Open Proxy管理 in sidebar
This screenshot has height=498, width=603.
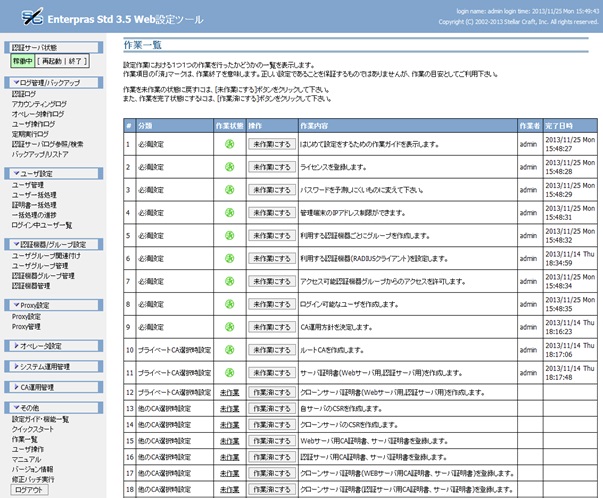(26, 326)
